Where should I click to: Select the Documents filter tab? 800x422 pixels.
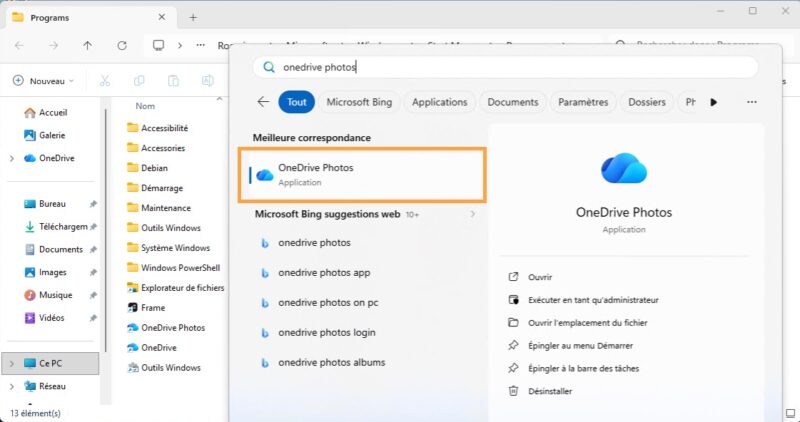point(513,102)
